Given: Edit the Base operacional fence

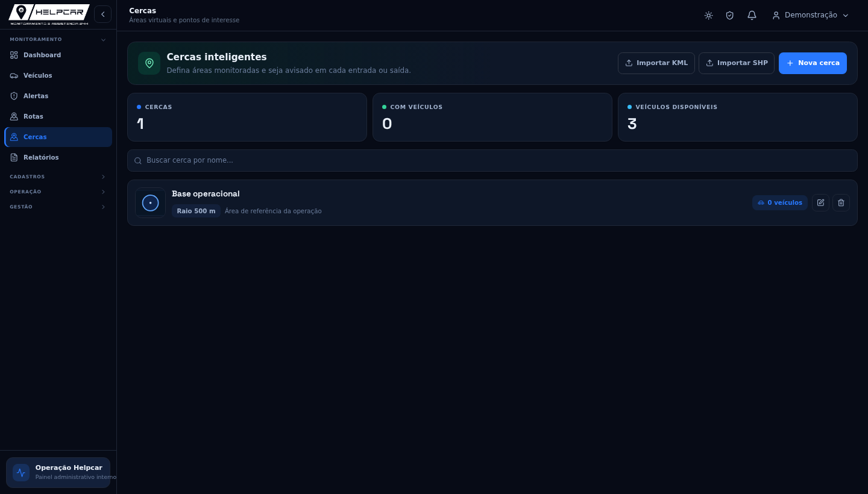Looking at the screenshot, I should coord(820,202).
